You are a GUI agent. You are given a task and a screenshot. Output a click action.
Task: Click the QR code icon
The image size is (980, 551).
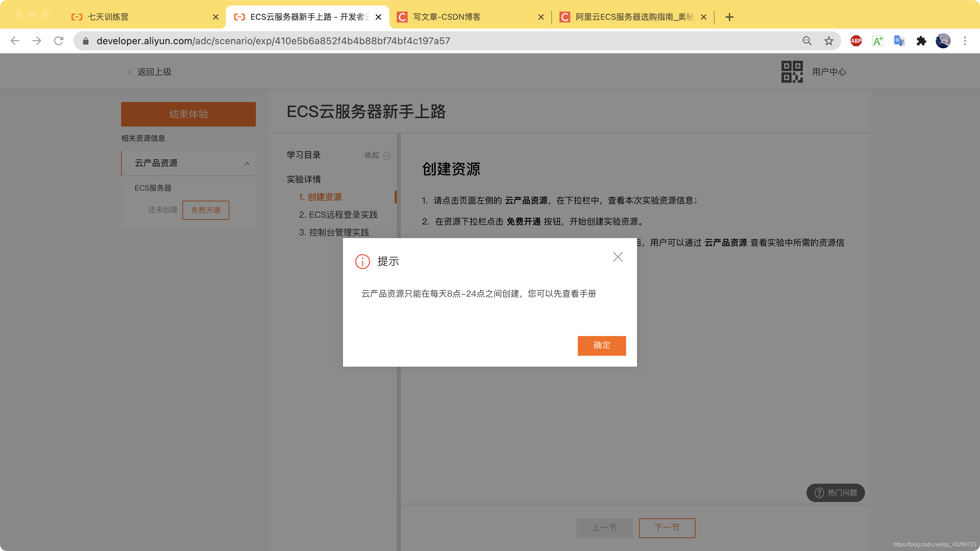click(792, 71)
